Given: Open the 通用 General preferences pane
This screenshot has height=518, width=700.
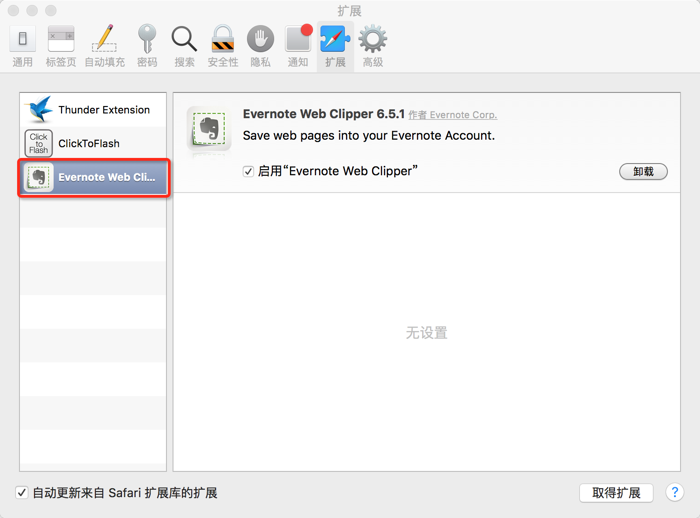Looking at the screenshot, I should [22, 46].
